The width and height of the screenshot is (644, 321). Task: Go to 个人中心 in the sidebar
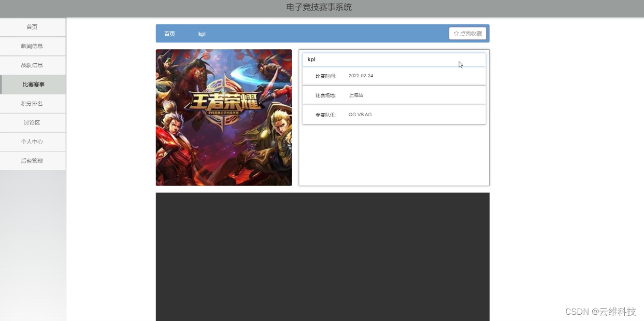(33, 142)
